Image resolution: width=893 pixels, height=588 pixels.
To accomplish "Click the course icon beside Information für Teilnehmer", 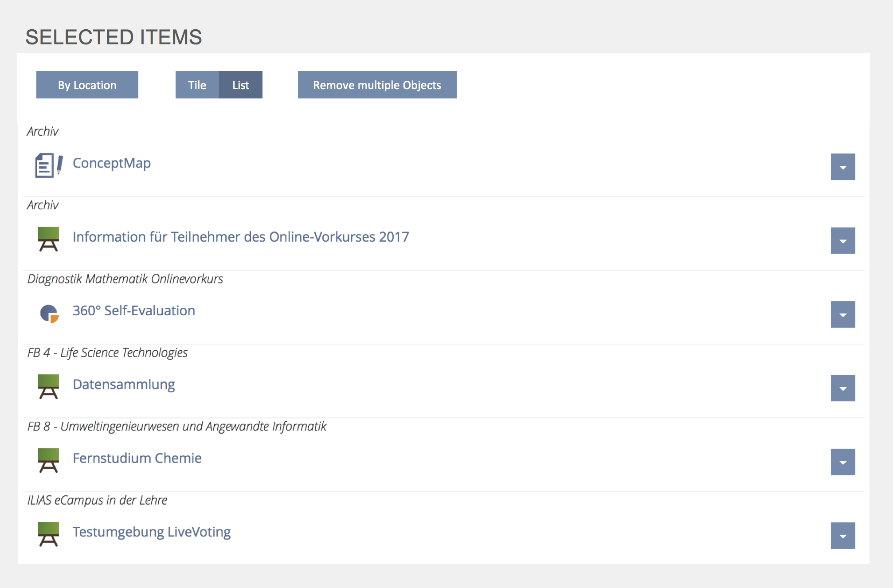I will pos(48,239).
